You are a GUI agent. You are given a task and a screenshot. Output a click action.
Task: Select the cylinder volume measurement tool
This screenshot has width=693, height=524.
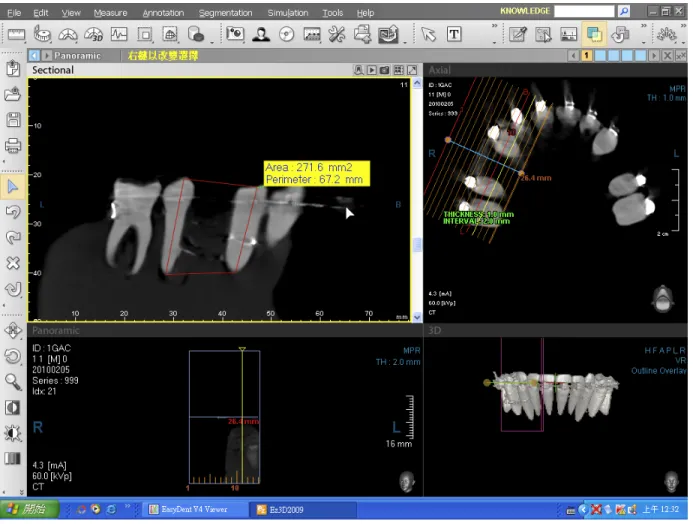[196, 34]
